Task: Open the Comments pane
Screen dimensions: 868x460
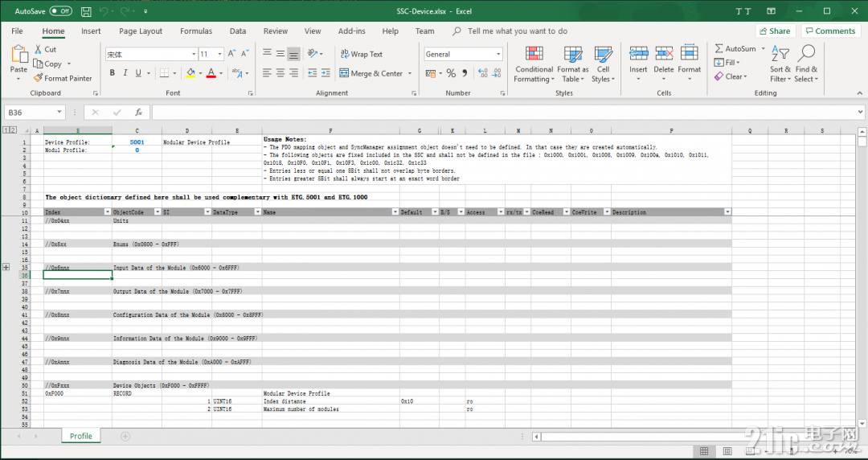Action: pyautogui.click(x=830, y=31)
